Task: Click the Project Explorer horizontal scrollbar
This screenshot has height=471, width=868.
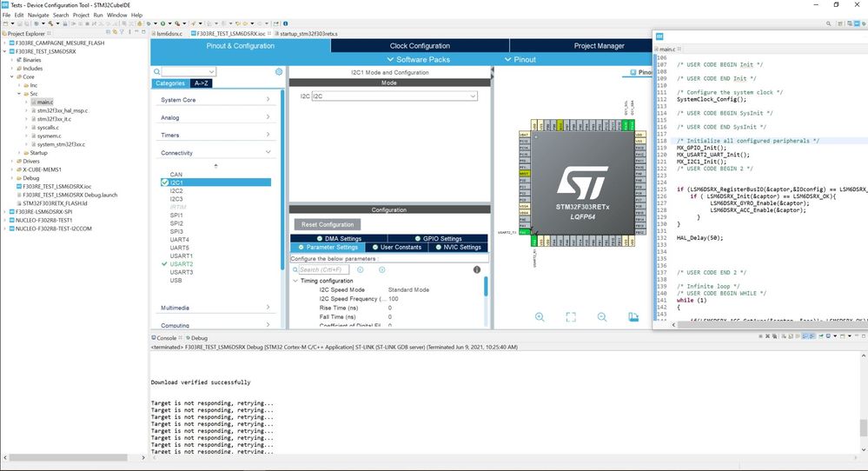Action: pos(69,458)
